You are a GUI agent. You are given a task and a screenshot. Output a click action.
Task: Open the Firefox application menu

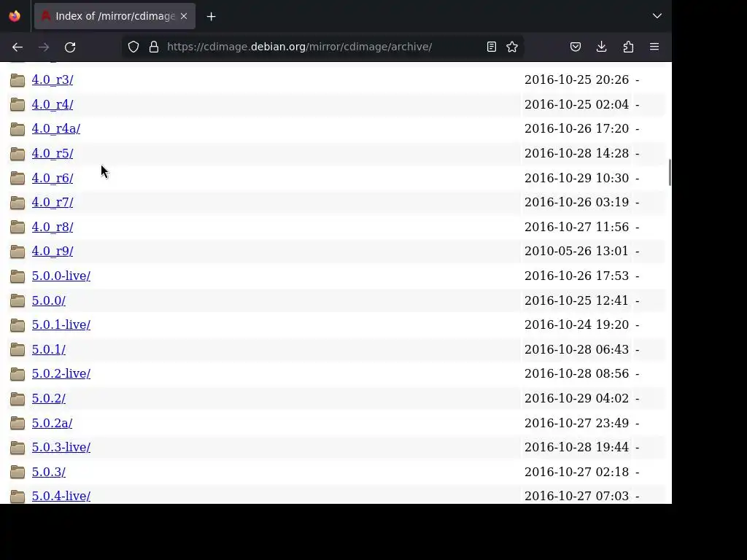(654, 47)
